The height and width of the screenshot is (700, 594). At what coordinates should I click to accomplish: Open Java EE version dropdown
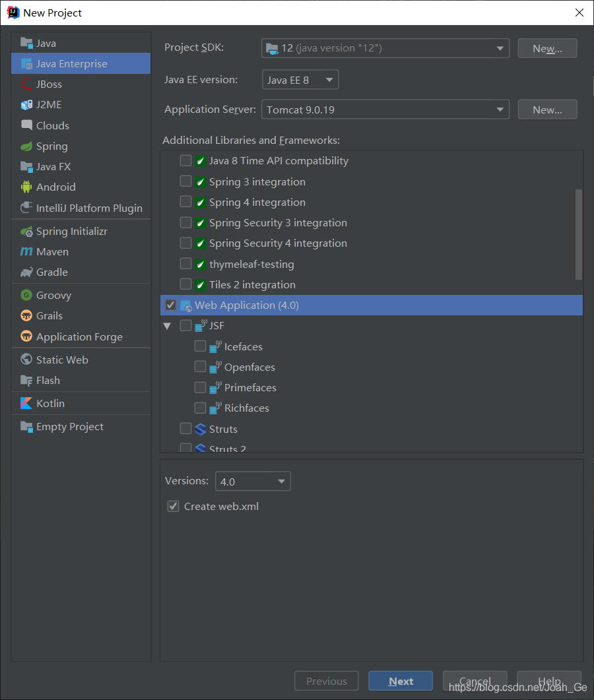point(300,80)
